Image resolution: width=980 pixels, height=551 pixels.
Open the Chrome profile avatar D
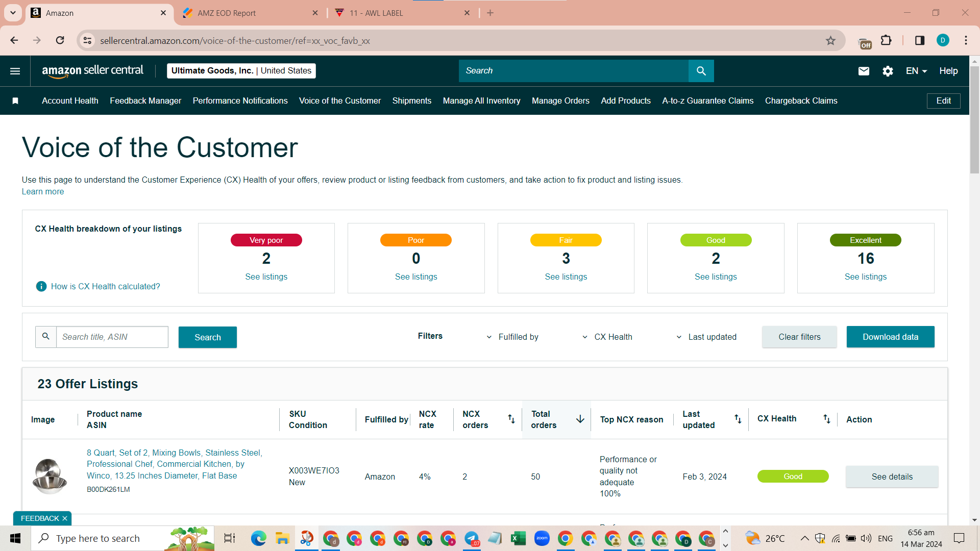pyautogui.click(x=943, y=40)
